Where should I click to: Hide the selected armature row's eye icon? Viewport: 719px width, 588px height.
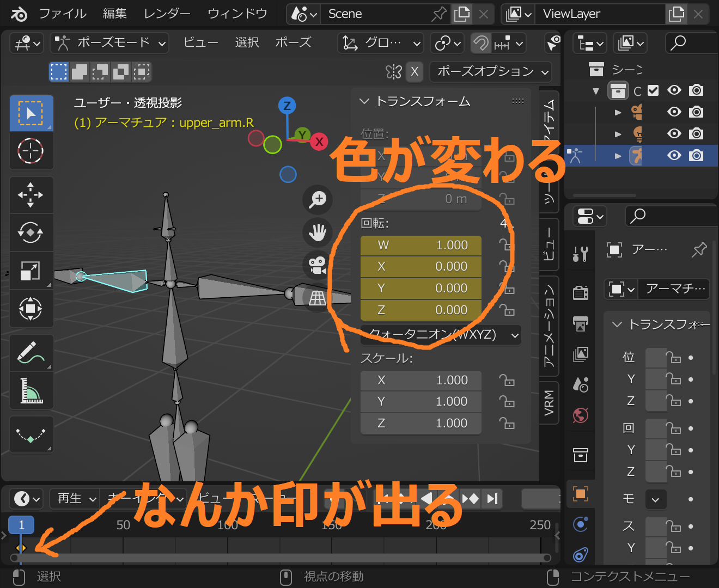point(674,156)
